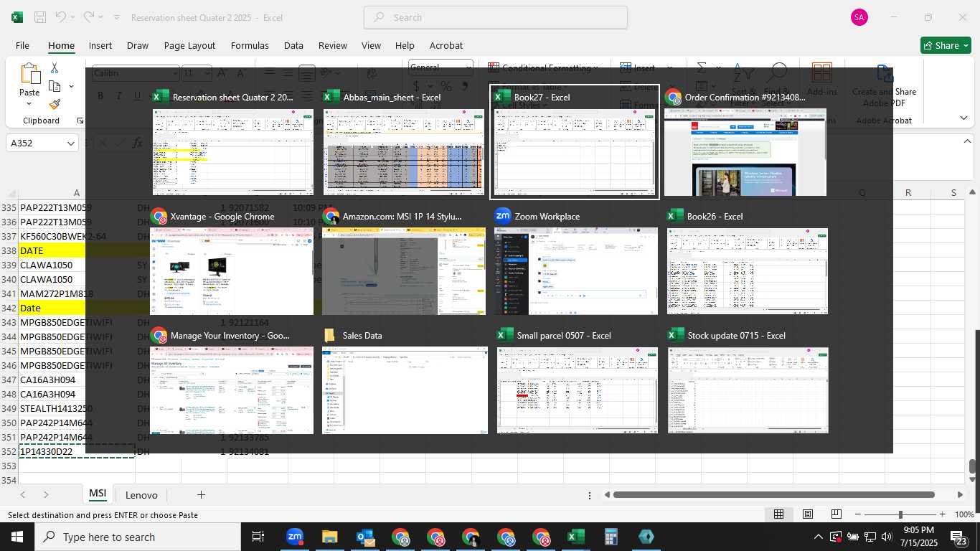Image resolution: width=980 pixels, height=551 pixels.
Task: Open the Copy dropdown arrow
Action: [x=71, y=87]
